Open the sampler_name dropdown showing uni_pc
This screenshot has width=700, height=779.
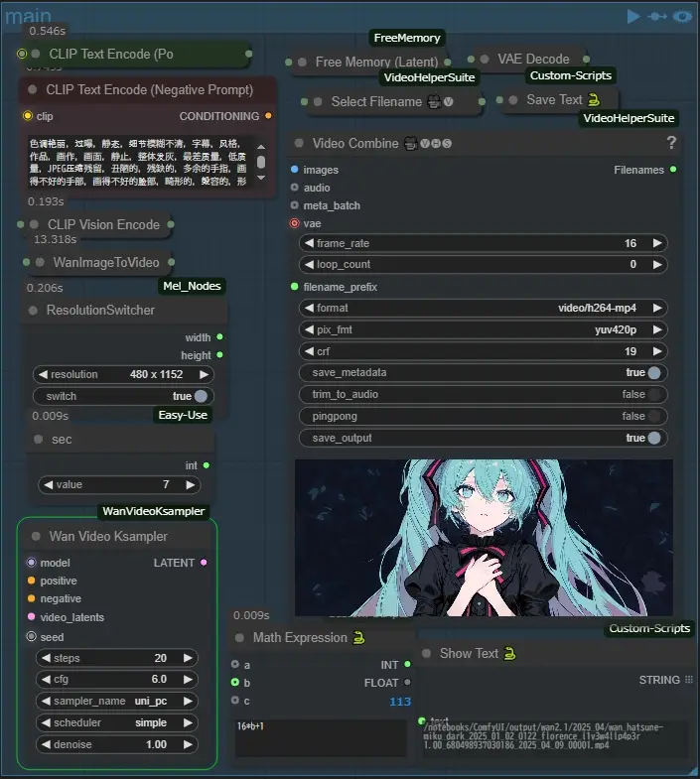117,701
